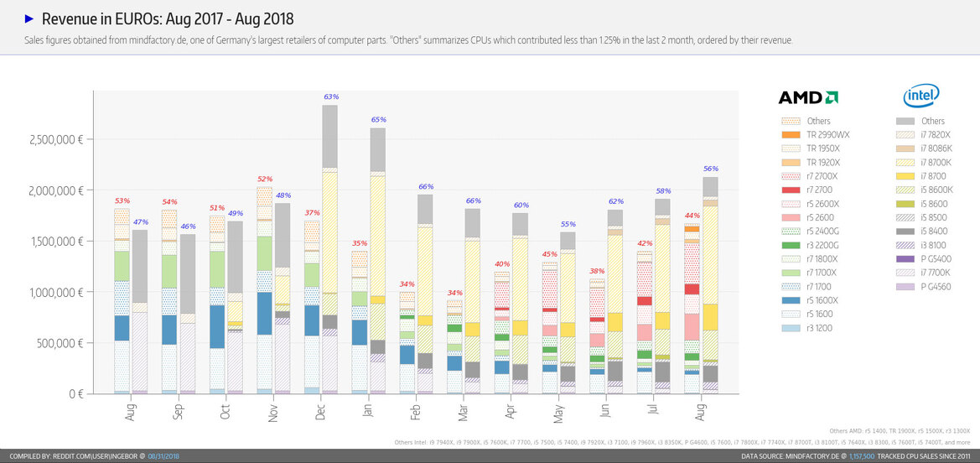Click the blue triangle before the chart title
This screenshot has width=980, height=463.
click(29, 19)
